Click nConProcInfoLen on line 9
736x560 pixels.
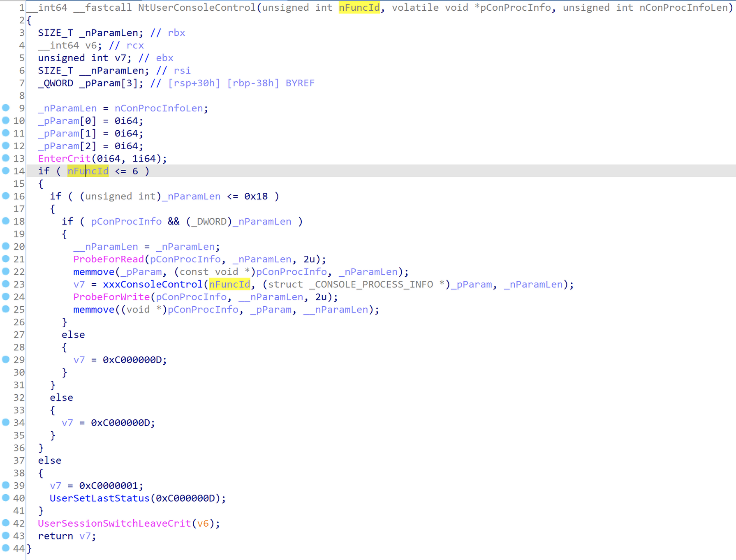[x=159, y=109]
